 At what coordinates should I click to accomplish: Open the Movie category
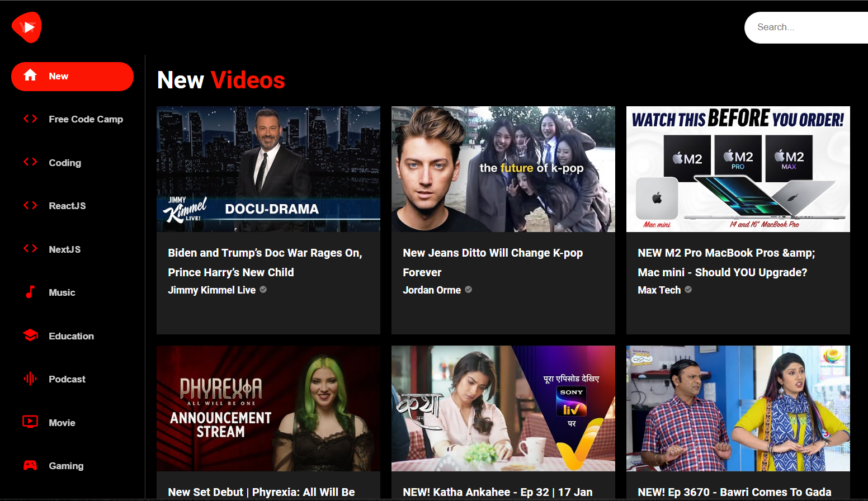[72, 423]
